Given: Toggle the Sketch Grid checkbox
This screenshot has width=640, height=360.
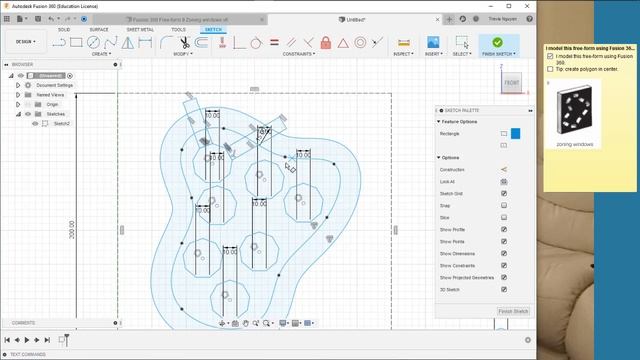Looking at the screenshot, I should click(x=504, y=193).
